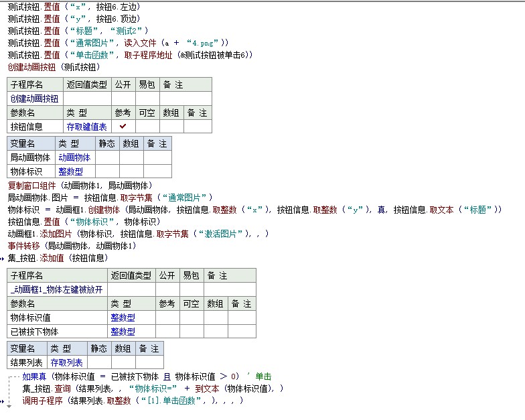Screen dimensions: 525x420
Task: Open 存取列表 type of 结果列表
Action: click(x=66, y=362)
